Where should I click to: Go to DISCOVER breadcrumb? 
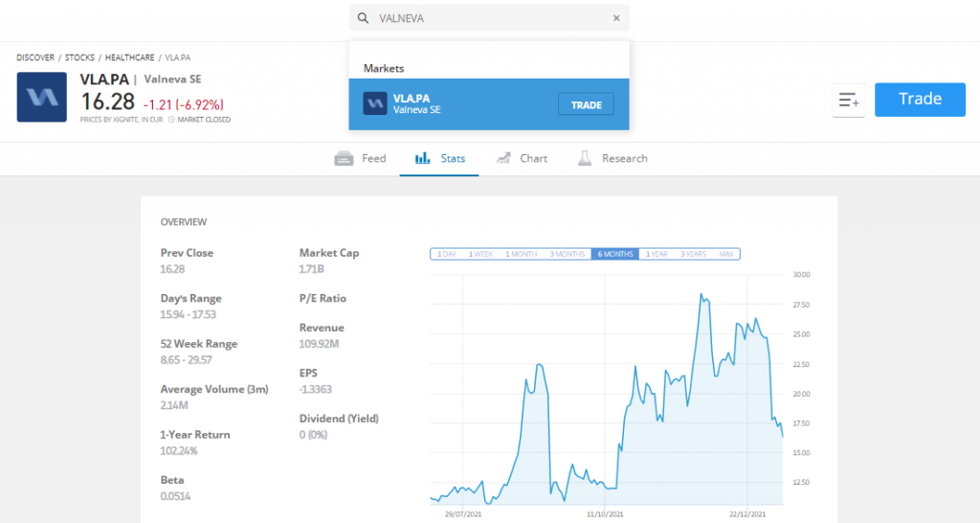click(x=35, y=57)
